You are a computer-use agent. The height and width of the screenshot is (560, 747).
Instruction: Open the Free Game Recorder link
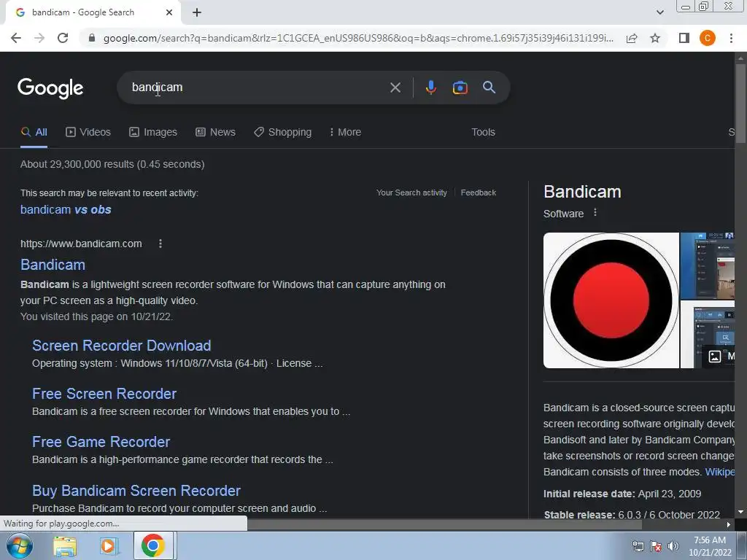click(101, 442)
